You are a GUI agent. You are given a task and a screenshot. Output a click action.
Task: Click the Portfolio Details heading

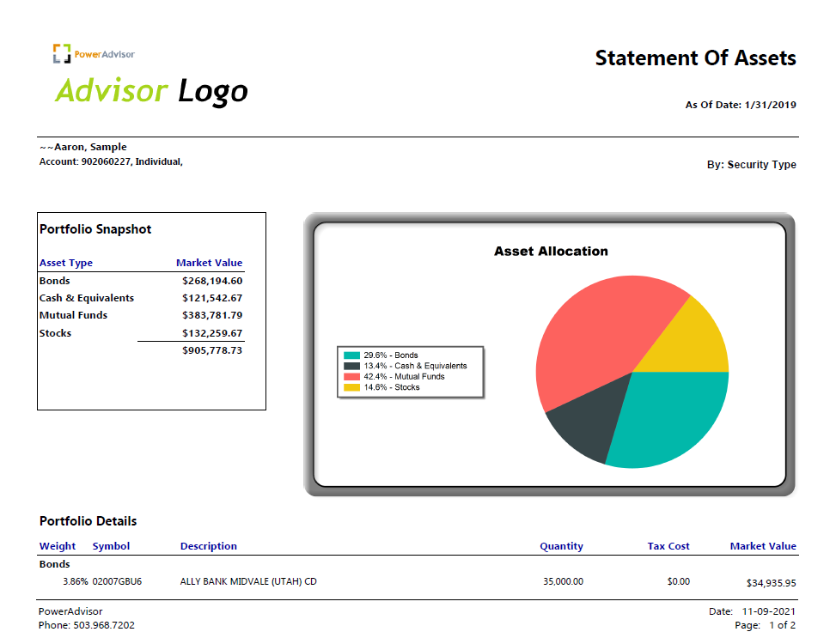88,521
